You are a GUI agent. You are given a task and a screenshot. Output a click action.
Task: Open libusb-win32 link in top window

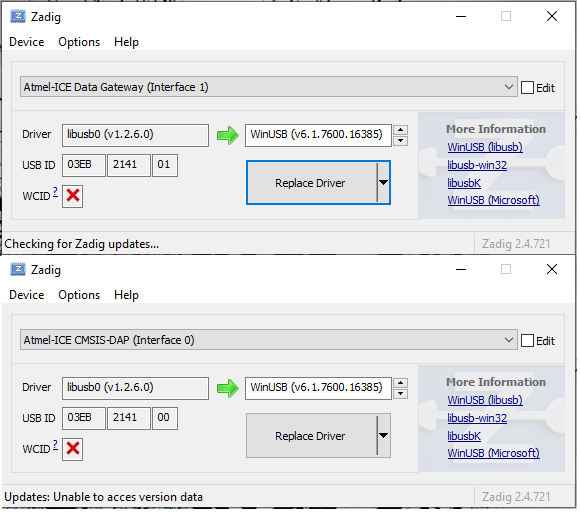477,165
